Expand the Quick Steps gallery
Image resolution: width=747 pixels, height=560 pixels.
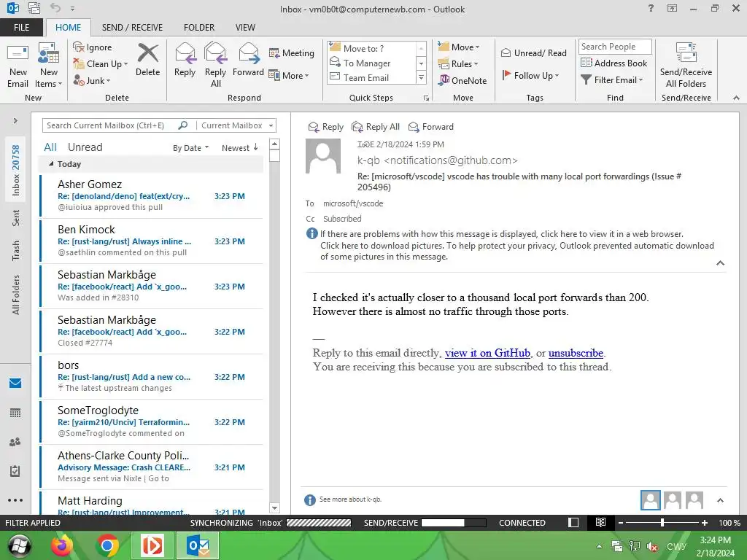coord(421,77)
